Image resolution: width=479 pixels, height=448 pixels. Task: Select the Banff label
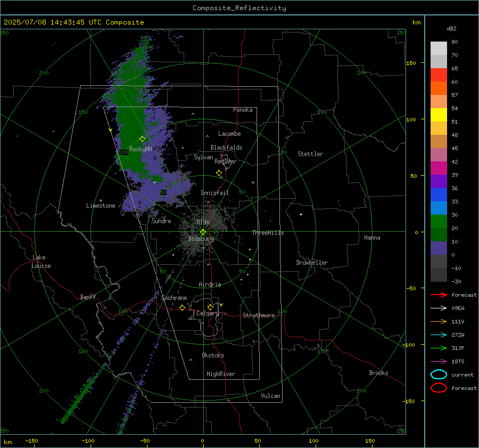pos(88,297)
